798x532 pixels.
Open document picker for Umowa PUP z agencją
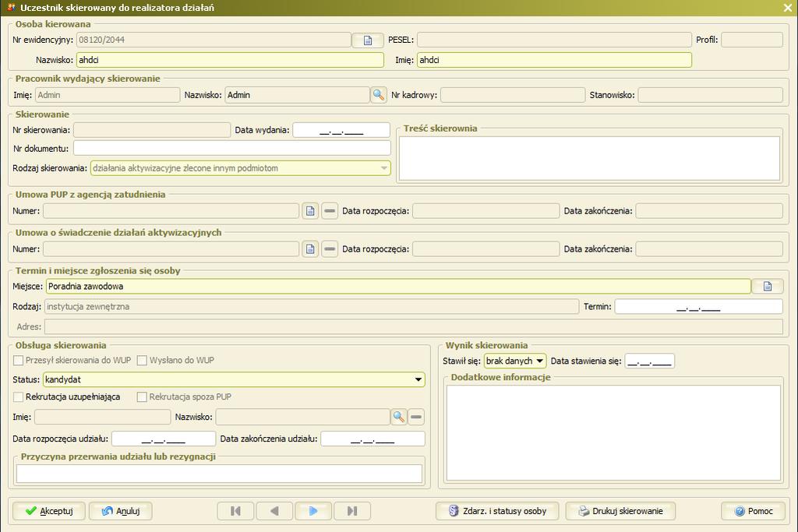pyautogui.click(x=310, y=210)
